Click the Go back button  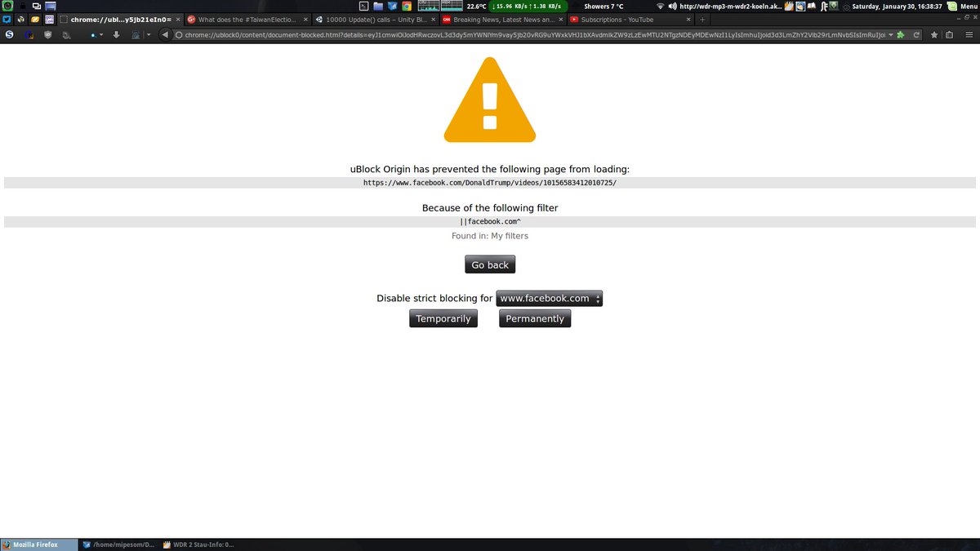click(x=490, y=264)
